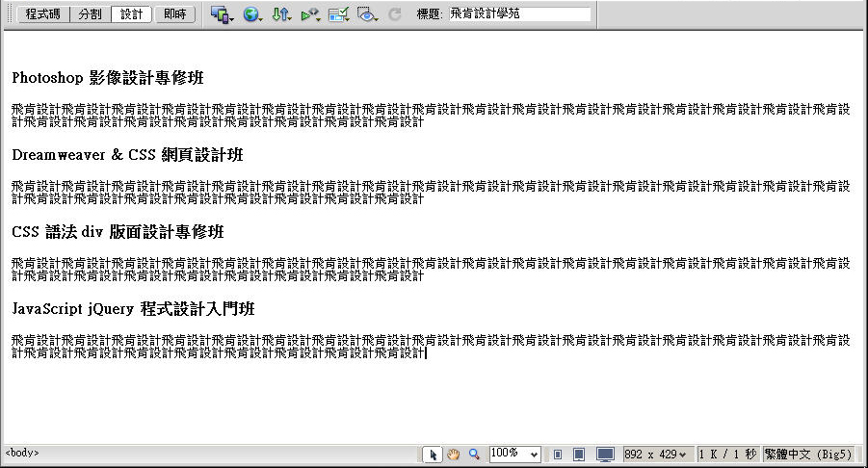
Task: Switch to 分割 (Split) view
Action: pyautogui.click(x=91, y=14)
